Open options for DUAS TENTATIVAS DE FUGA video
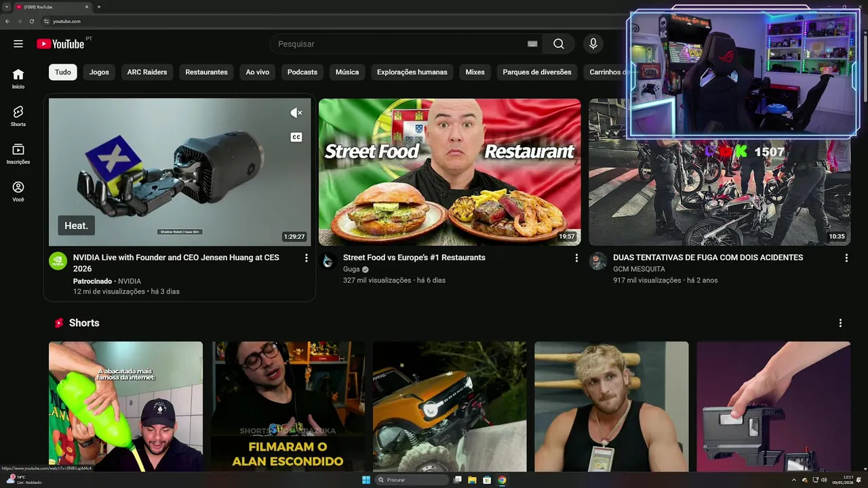 click(846, 258)
